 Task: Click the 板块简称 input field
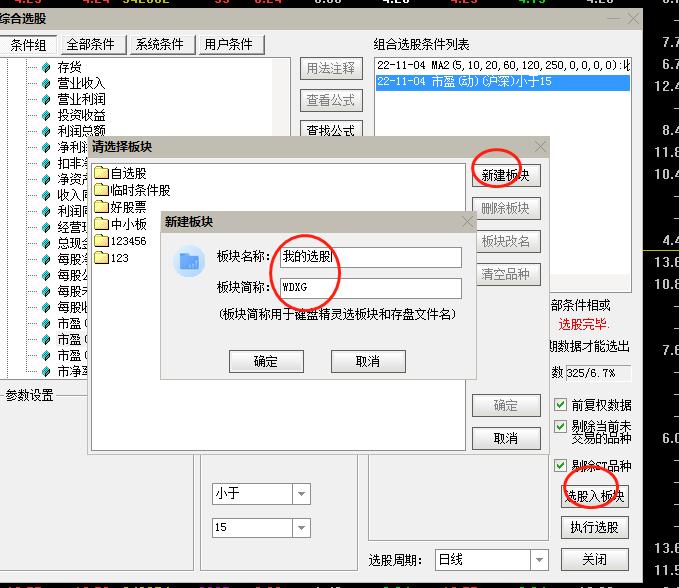coord(371,288)
